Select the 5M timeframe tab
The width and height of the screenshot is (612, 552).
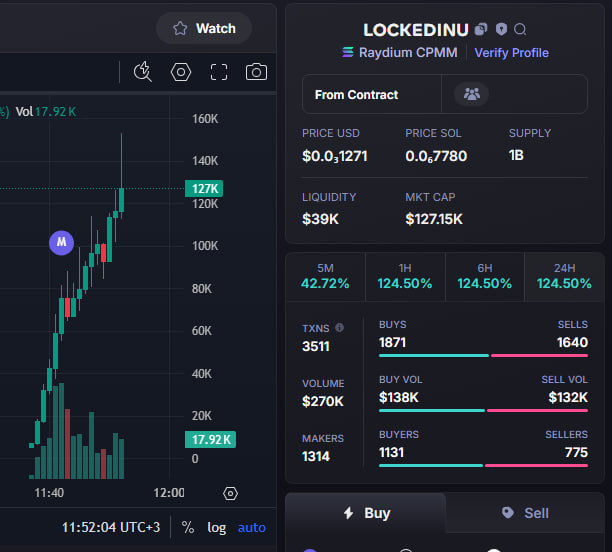(x=325, y=276)
